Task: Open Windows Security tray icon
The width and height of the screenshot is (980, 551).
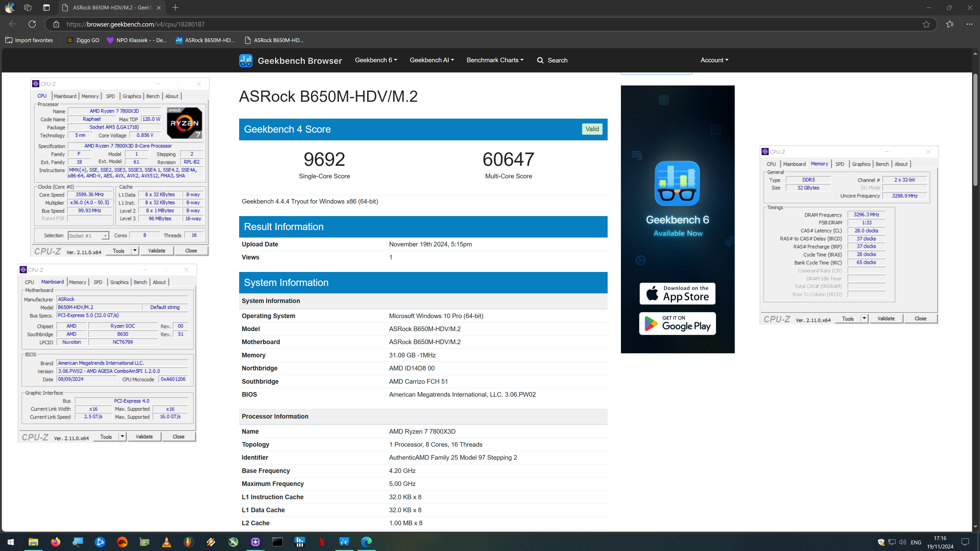Action: click(x=881, y=542)
